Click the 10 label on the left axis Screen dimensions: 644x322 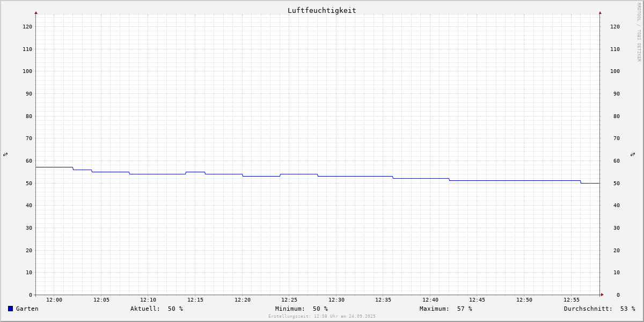(x=29, y=272)
